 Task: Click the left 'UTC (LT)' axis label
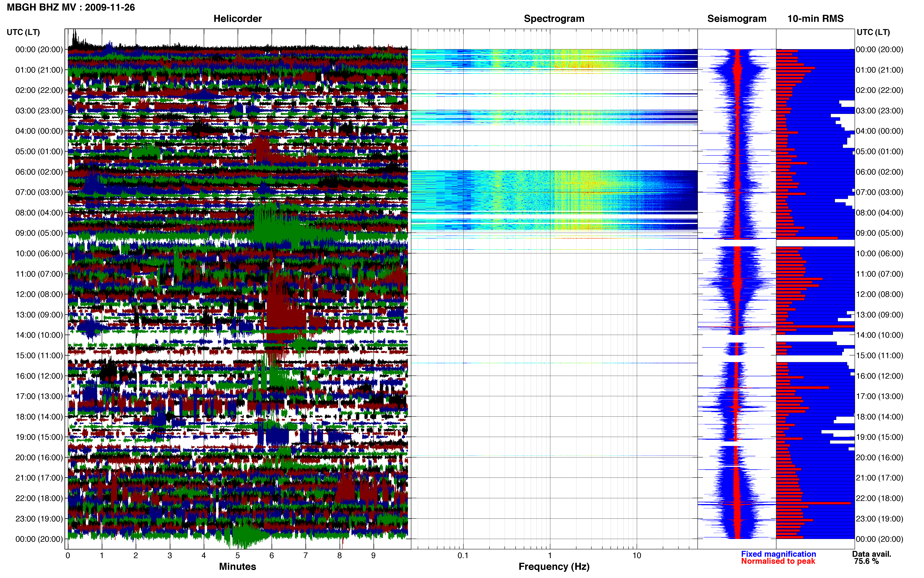[23, 32]
